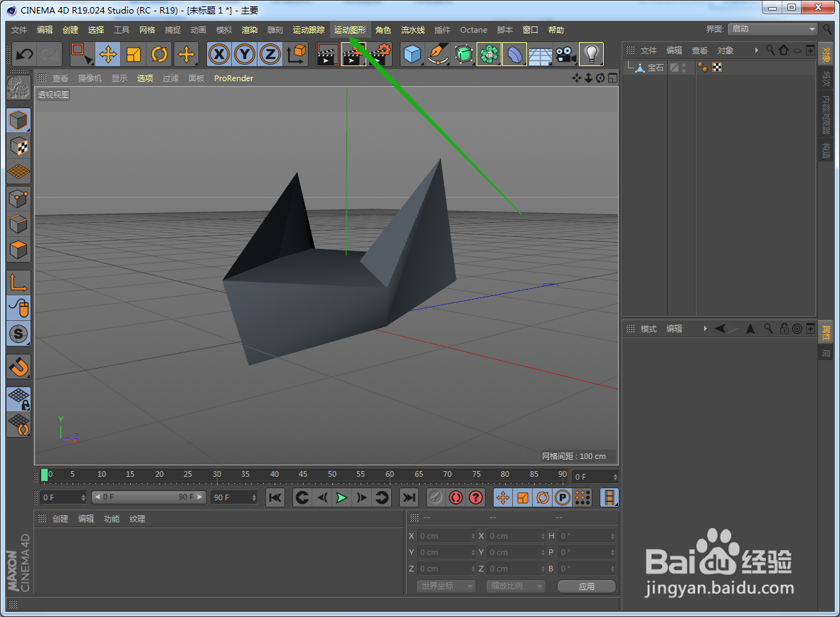Toggle Enable Axis tool

click(x=18, y=282)
